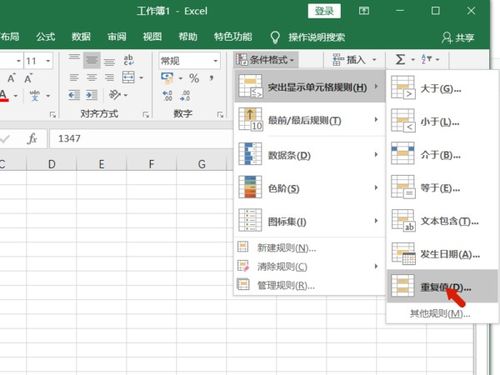The height and width of the screenshot is (375, 500).
Task: Open the 审阅 ribbon tab
Action: [117, 36]
